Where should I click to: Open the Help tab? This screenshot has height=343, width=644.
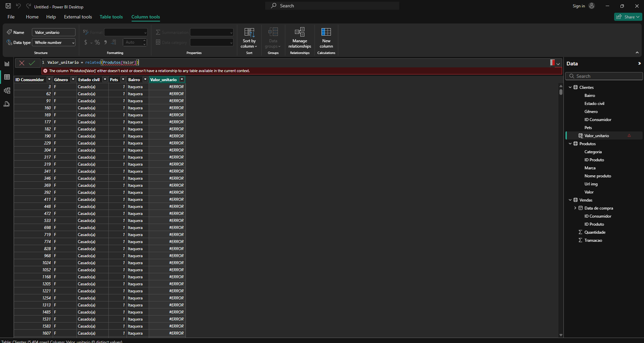point(51,17)
